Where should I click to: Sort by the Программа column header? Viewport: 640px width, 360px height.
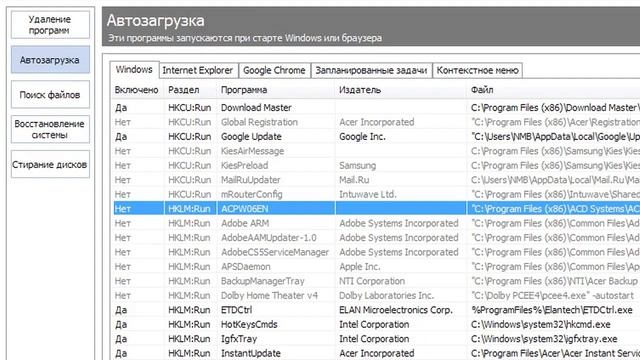(x=244, y=90)
